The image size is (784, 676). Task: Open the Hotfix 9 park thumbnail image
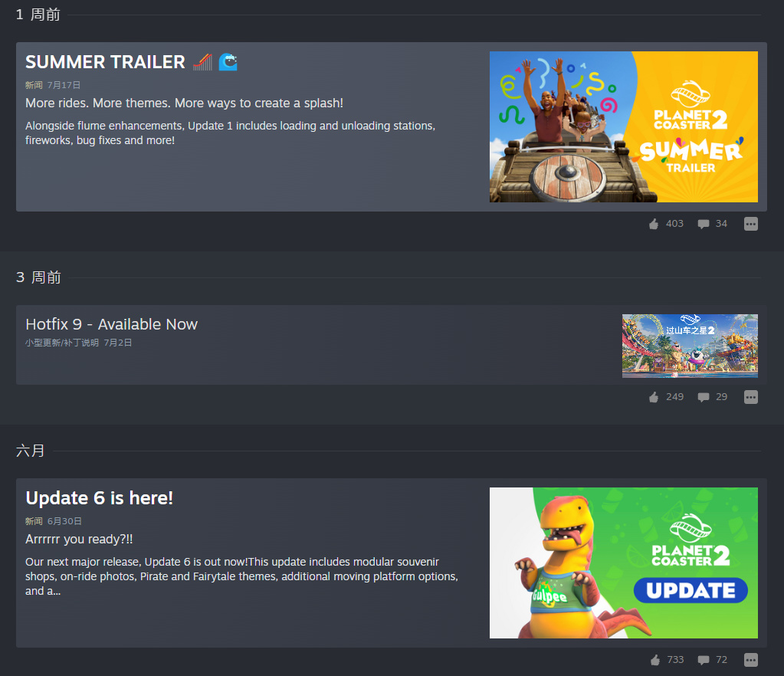(x=690, y=346)
